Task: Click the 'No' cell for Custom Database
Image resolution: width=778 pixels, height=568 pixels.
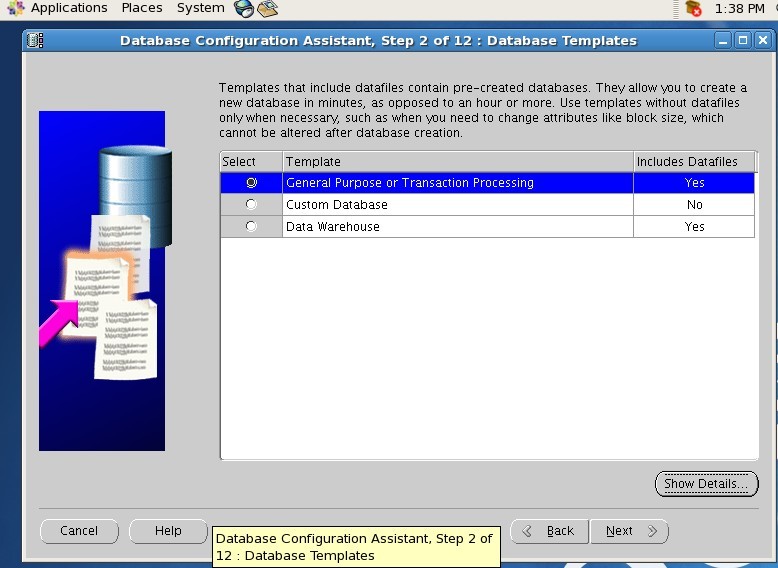Action: coord(694,204)
